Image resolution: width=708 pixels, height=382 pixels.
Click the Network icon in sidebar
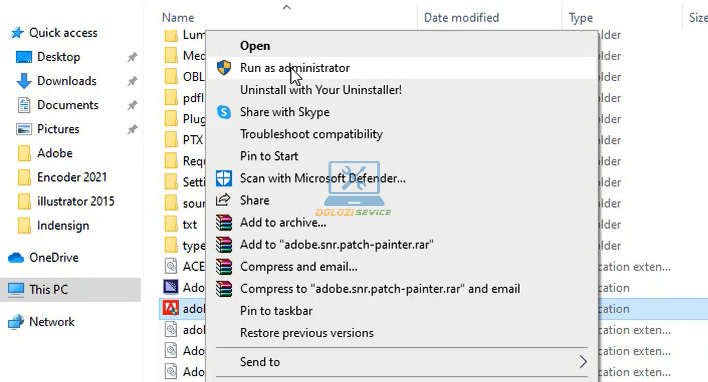click(x=16, y=322)
